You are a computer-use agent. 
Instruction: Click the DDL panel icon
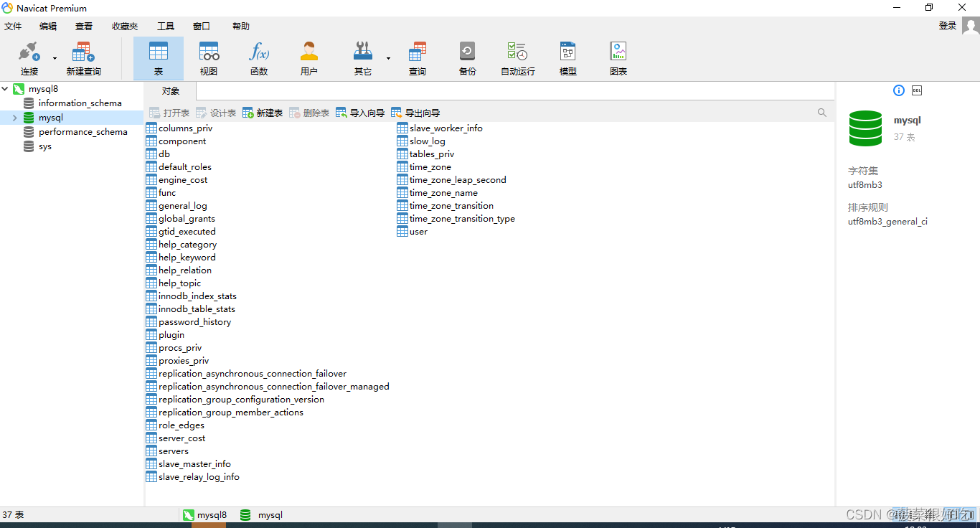(x=917, y=90)
